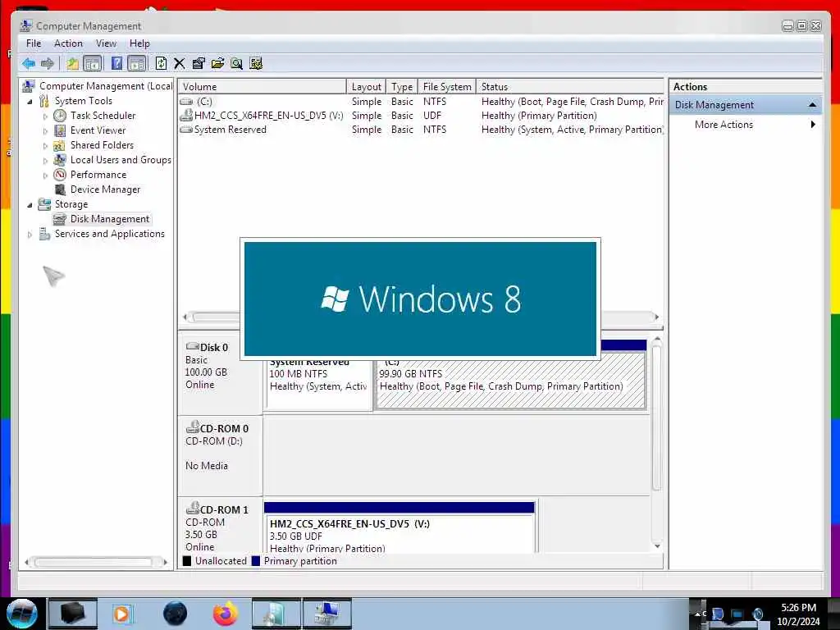The image size is (840, 630).
Task: Click the Open folder toolbar icon
Action: (217, 64)
